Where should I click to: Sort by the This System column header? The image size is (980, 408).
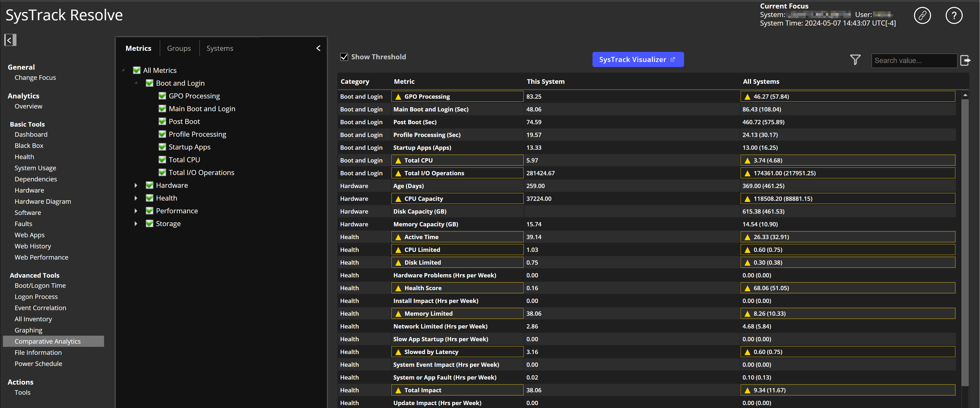pyautogui.click(x=546, y=81)
